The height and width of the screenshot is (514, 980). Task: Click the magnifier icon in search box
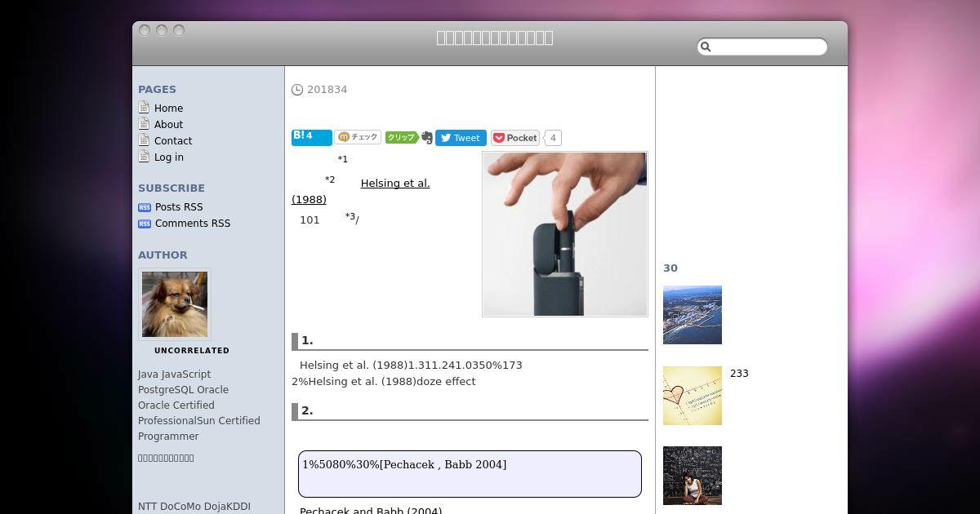pyautogui.click(x=706, y=47)
